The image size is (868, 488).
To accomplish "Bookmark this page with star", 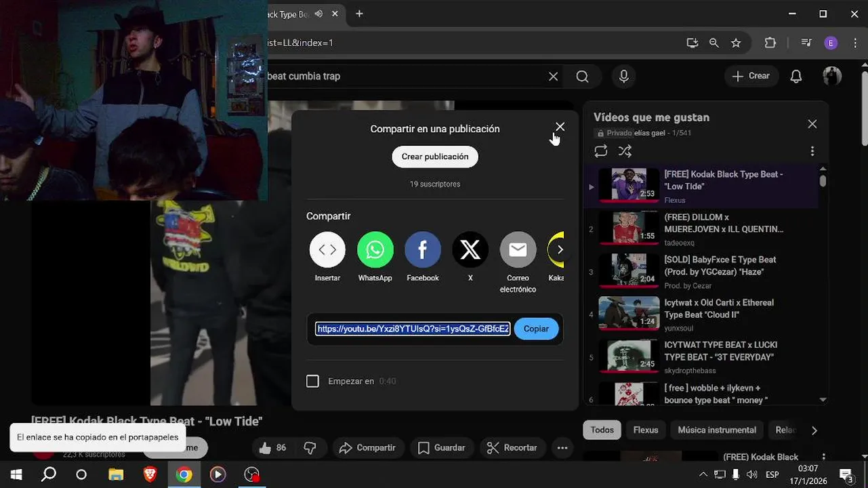I will [x=736, y=43].
